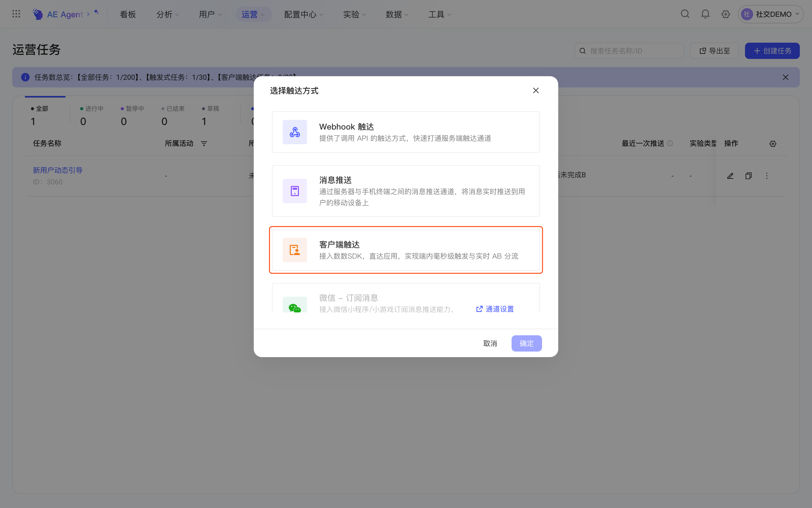Dismiss the 任务数总览 info banner
Viewport: 812px width, 508px height.
[x=786, y=77]
